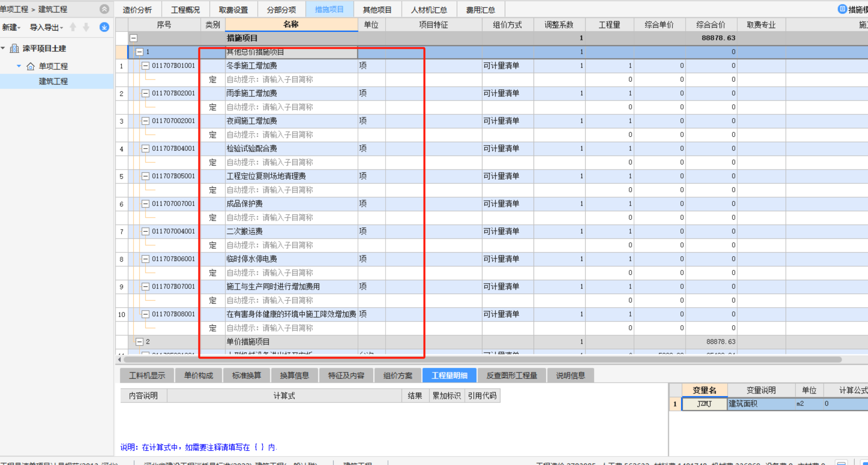The width and height of the screenshot is (868, 465).
Task: Open the 单价构成 bottom tab
Action: 198,375
